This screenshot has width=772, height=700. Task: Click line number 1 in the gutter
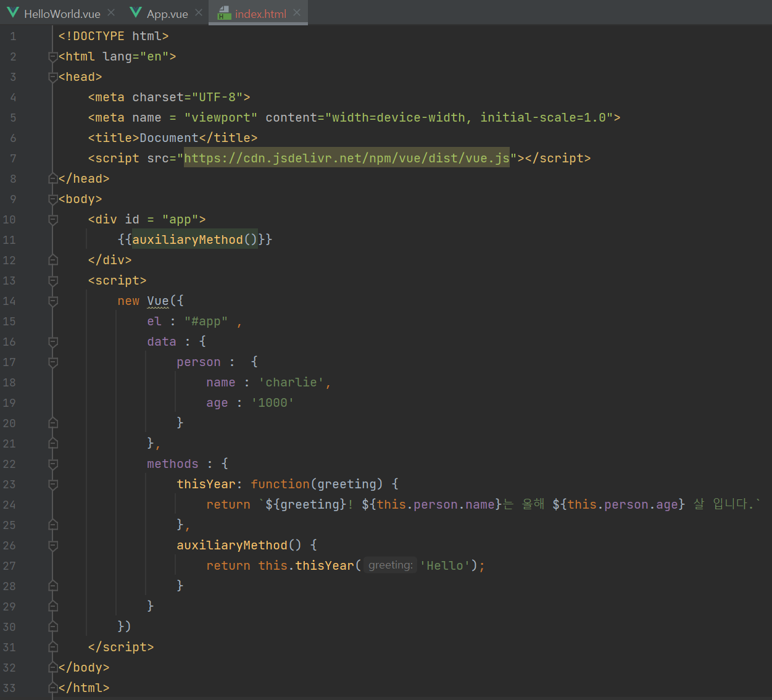pyautogui.click(x=13, y=36)
